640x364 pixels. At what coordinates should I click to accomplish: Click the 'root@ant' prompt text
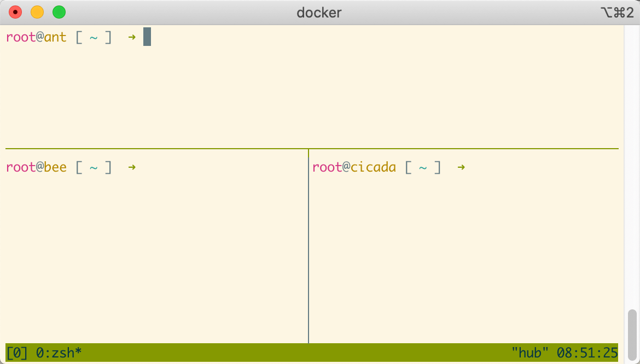pos(36,37)
